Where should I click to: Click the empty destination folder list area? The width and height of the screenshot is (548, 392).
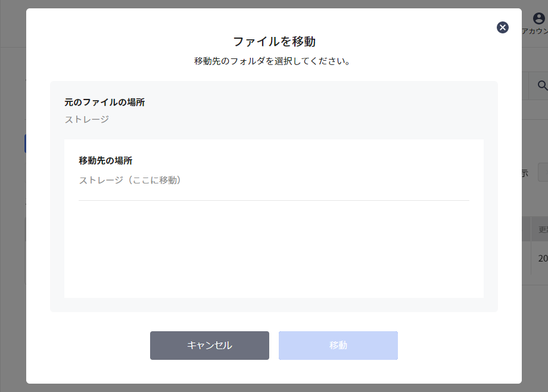pyautogui.click(x=273, y=250)
